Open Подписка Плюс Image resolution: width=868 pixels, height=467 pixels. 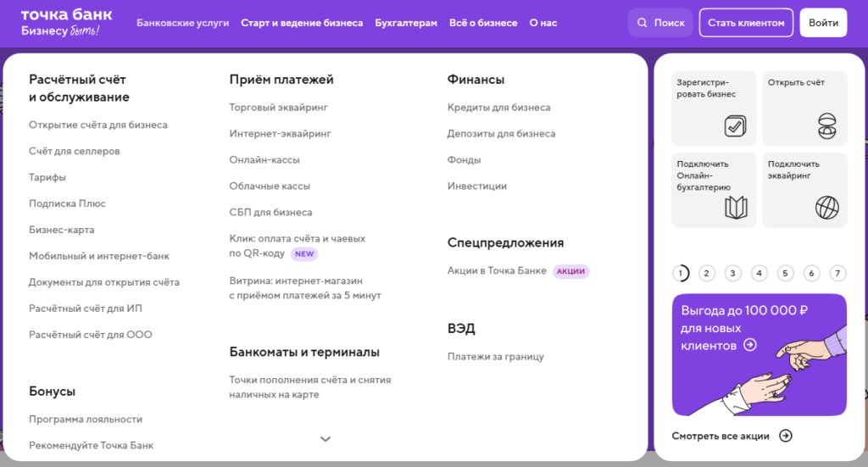[67, 203]
